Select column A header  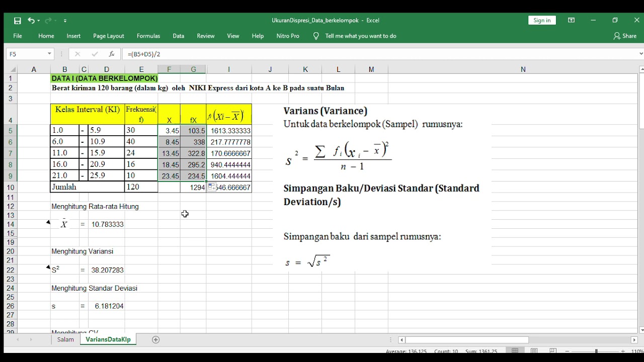tap(34, 69)
